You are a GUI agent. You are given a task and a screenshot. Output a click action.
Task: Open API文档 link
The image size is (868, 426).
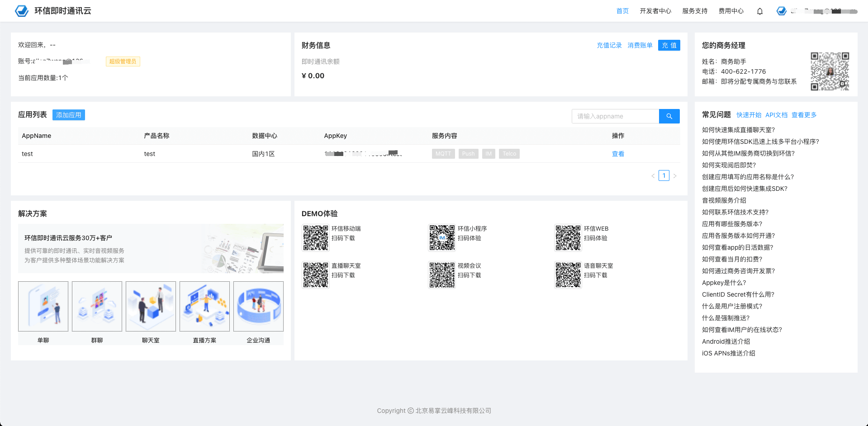click(x=776, y=115)
